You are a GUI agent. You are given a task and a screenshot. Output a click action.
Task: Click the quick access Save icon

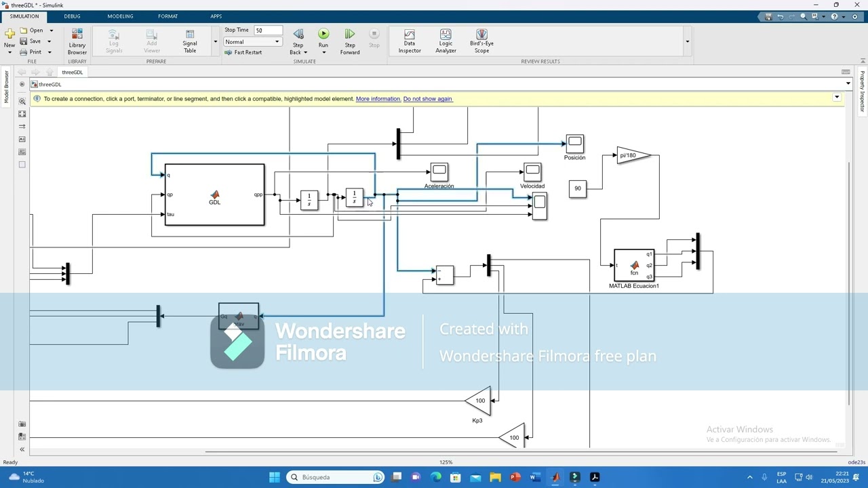tap(768, 16)
